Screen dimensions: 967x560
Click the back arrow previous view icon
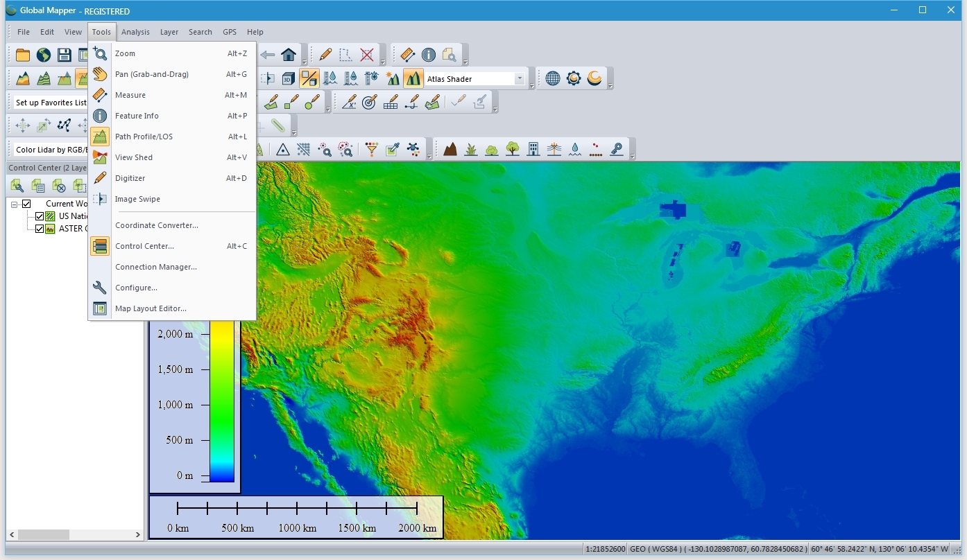[268, 55]
